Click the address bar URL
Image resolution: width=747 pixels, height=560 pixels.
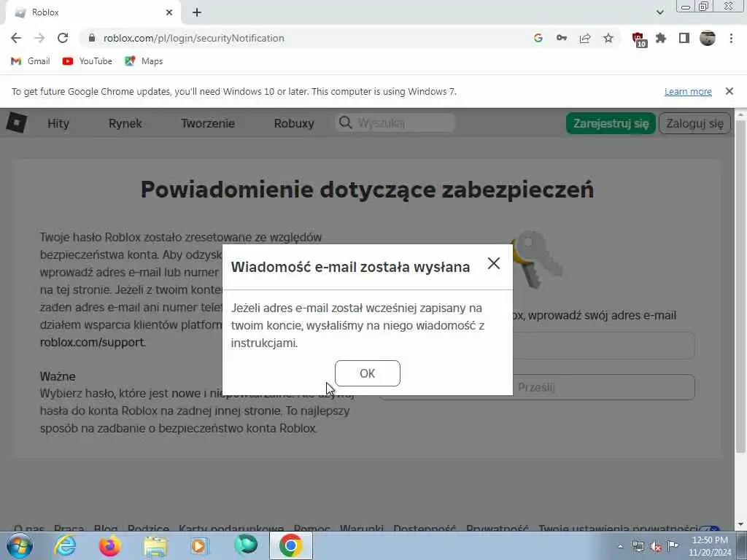[193, 38]
